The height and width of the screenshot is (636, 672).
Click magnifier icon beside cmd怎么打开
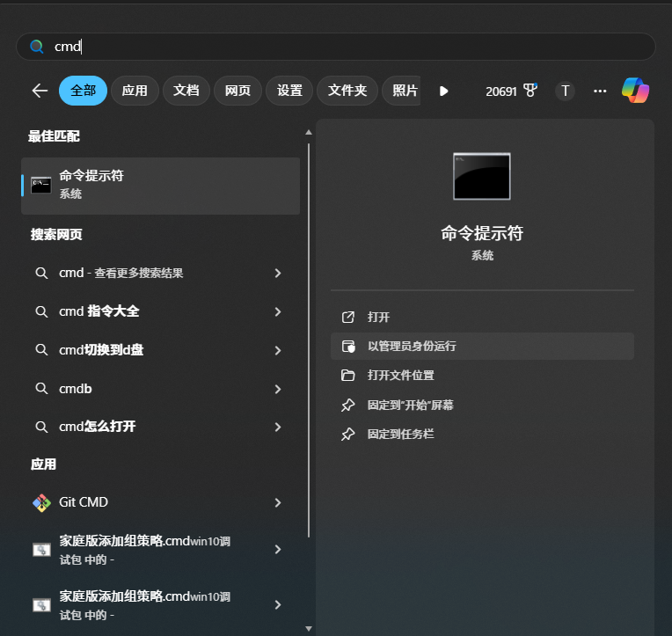pyautogui.click(x=41, y=427)
